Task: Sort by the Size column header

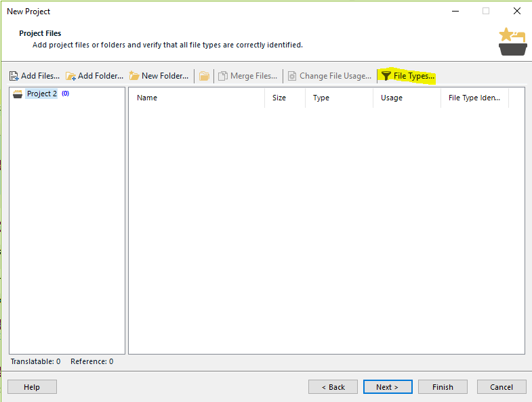Action: [285, 98]
